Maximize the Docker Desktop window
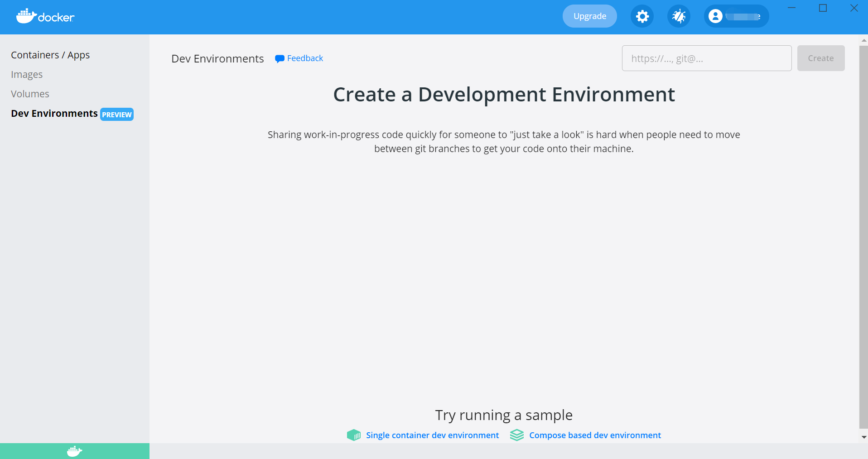The height and width of the screenshot is (459, 868). [x=823, y=8]
